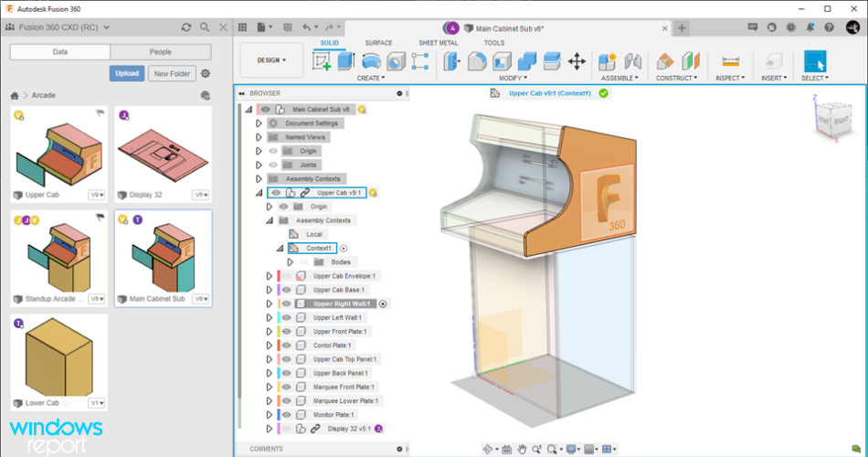The width and height of the screenshot is (868, 457).
Task: Click the Offset Plane construct icon
Action: [x=665, y=61]
